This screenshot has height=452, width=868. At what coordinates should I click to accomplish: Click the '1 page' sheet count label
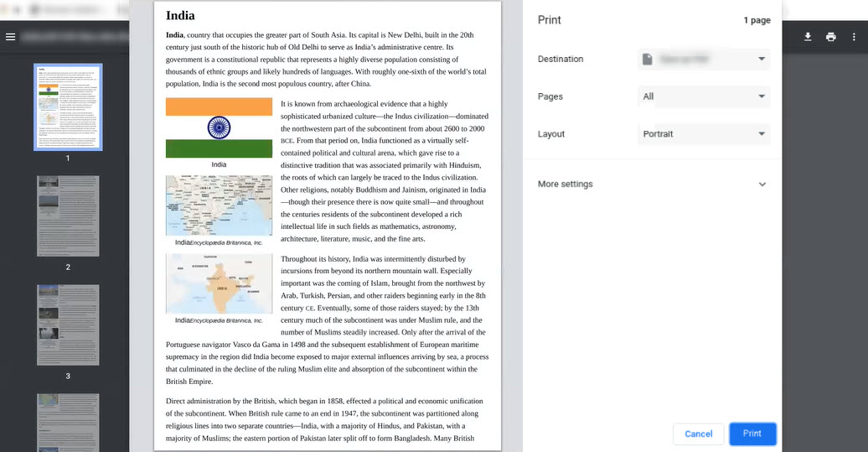(x=756, y=20)
